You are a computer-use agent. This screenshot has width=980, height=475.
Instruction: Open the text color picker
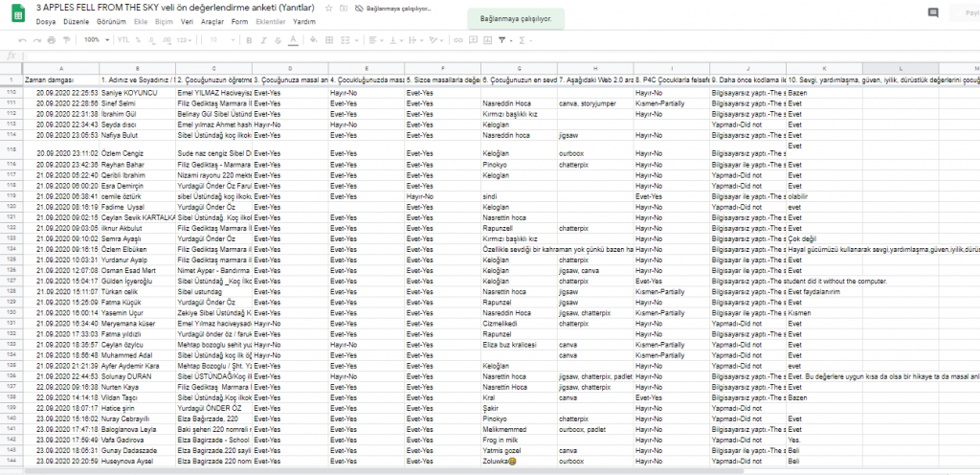[293, 39]
